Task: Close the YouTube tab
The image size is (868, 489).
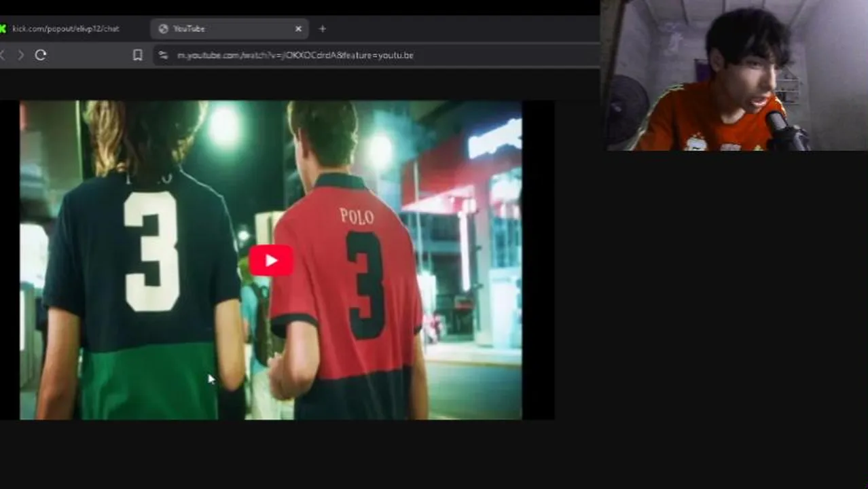Action: (x=298, y=29)
